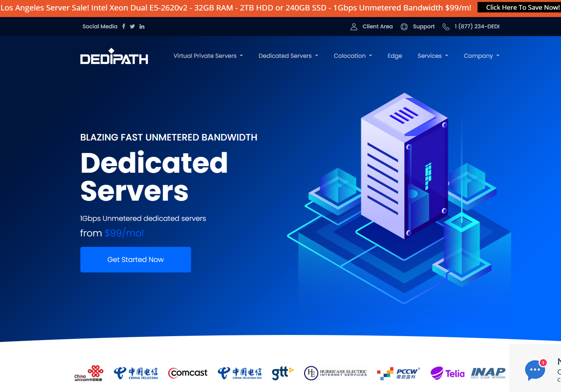Open the live chat bubble icon

535,370
